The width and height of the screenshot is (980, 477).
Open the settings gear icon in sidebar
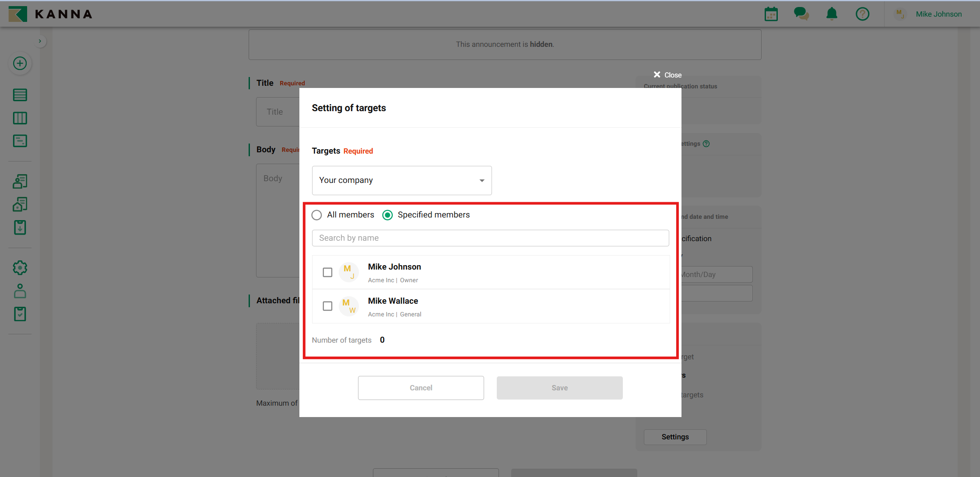[x=20, y=268]
